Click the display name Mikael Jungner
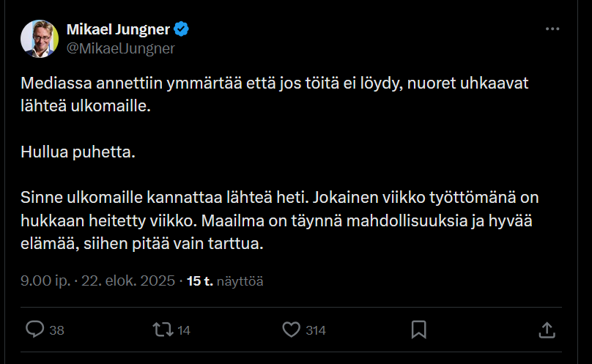Image resolution: width=592 pixels, height=364 pixels. [x=118, y=29]
